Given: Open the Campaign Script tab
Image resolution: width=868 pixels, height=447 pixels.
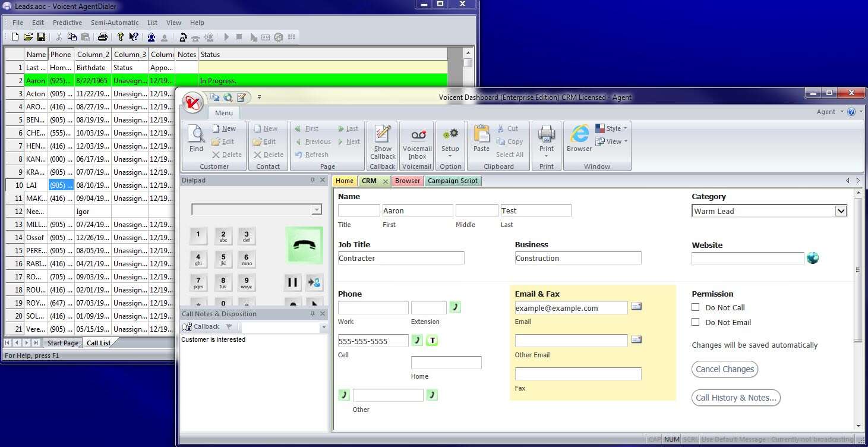Looking at the screenshot, I should point(453,181).
